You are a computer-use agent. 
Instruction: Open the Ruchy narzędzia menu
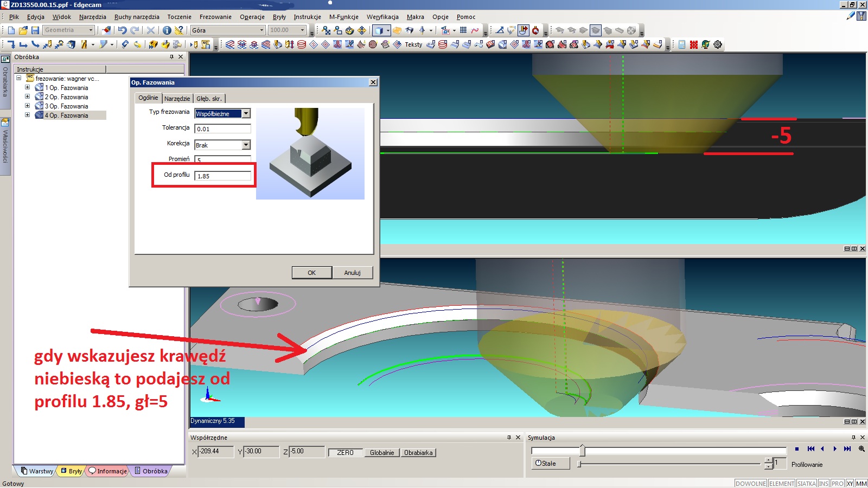click(137, 17)
